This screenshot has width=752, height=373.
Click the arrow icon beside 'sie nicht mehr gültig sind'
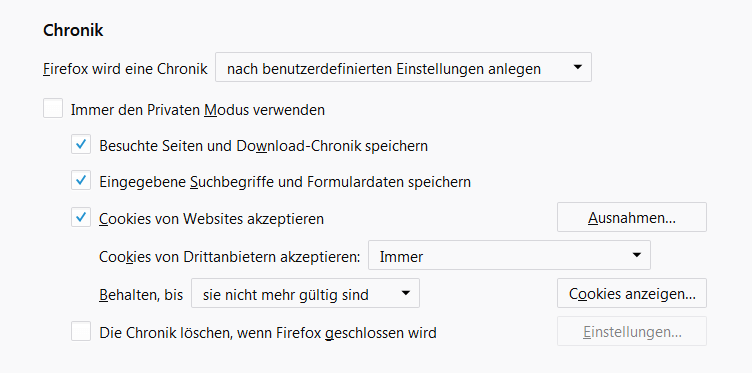click(x=405, y=292)
